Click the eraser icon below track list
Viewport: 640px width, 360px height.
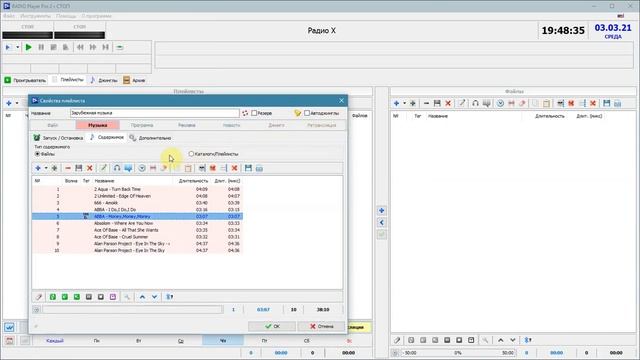(39, 297)
